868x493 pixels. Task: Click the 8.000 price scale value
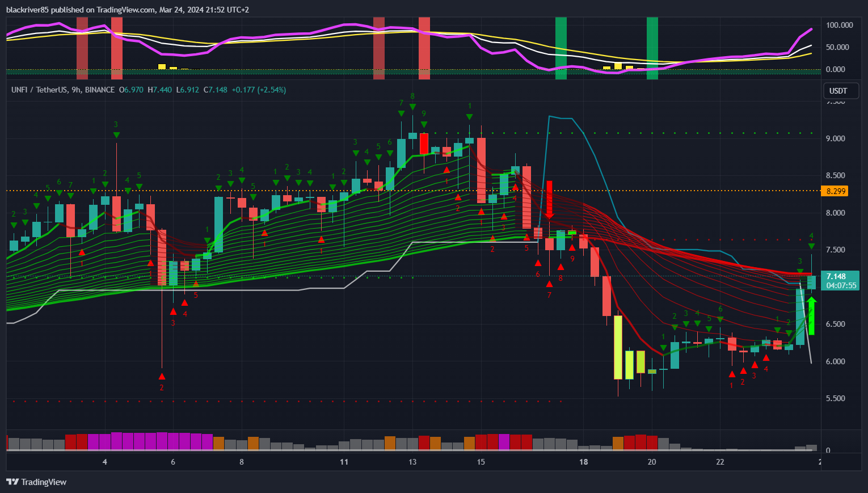tap(835, 213)
